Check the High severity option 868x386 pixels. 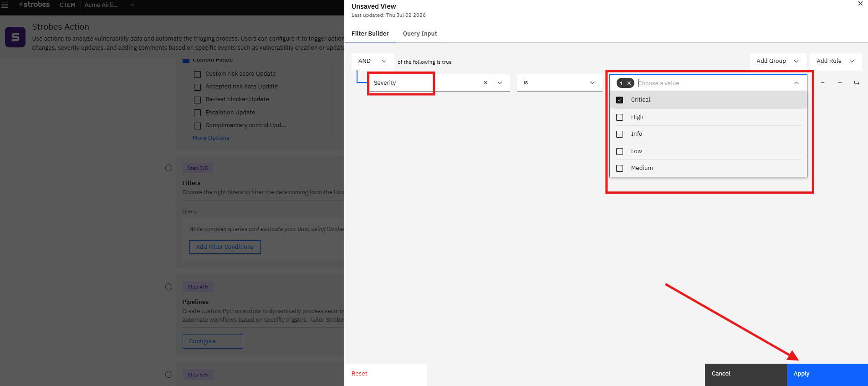pos(619,117)
